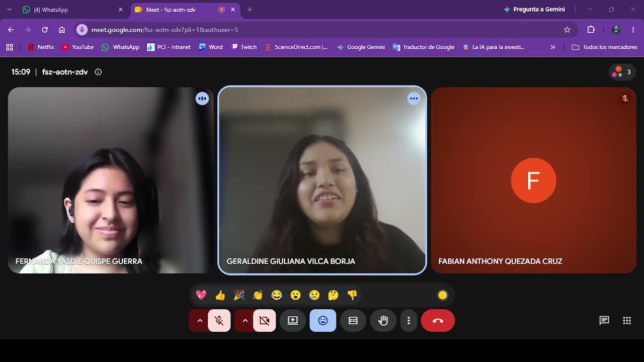This screenshot has width=644, height=362.
Task: Unmute the microphone in Meet
Action: [219, 321]
